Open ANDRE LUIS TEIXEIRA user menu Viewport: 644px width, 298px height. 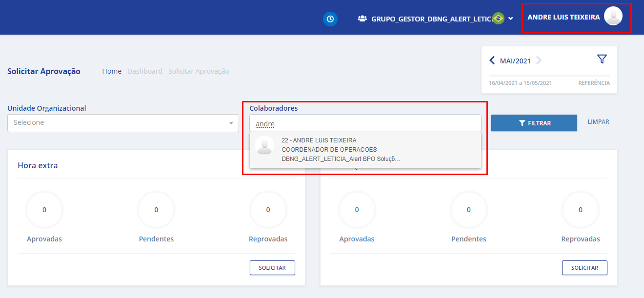pos(563,17)
